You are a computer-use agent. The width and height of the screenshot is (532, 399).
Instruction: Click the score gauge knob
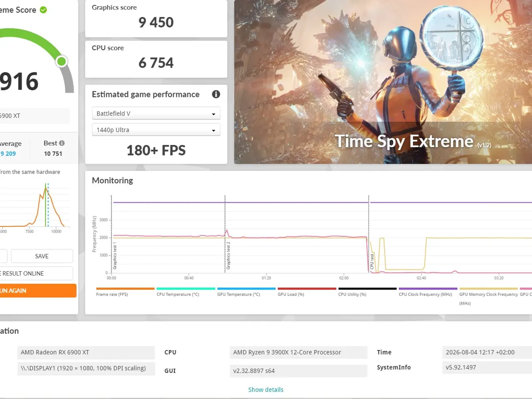[62, 62]
